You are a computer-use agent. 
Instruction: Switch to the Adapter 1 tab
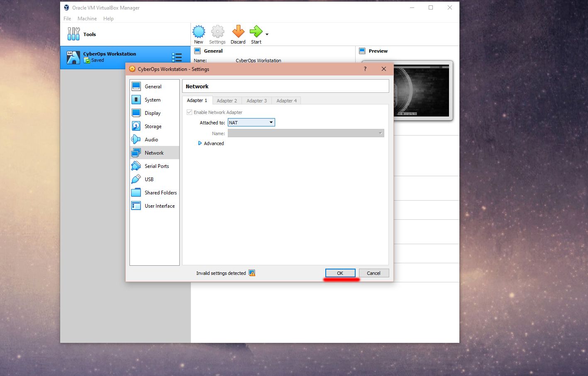[197, 100]
